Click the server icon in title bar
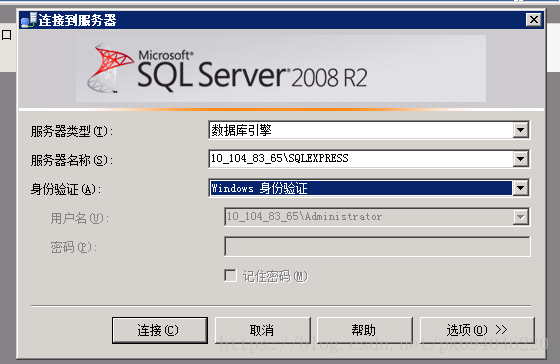560x364 pixels. pyautogui.click(x=29, y=20)
